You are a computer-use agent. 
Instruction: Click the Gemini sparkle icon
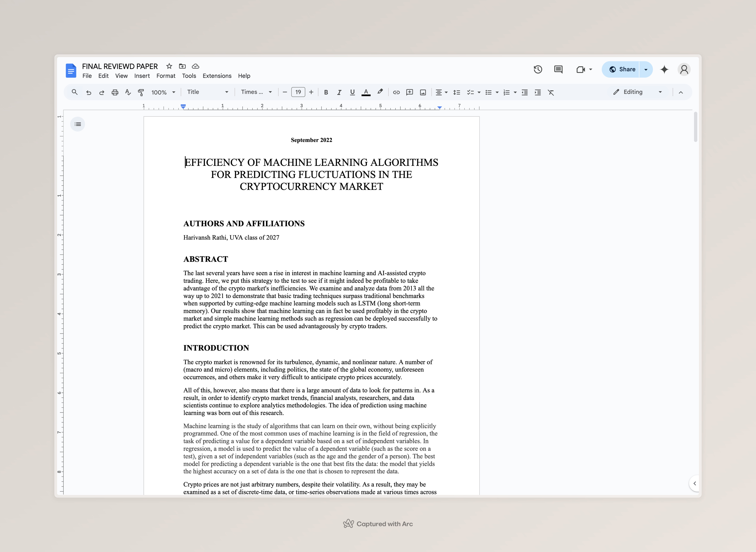pyautogui.click(x=664, y=70)
